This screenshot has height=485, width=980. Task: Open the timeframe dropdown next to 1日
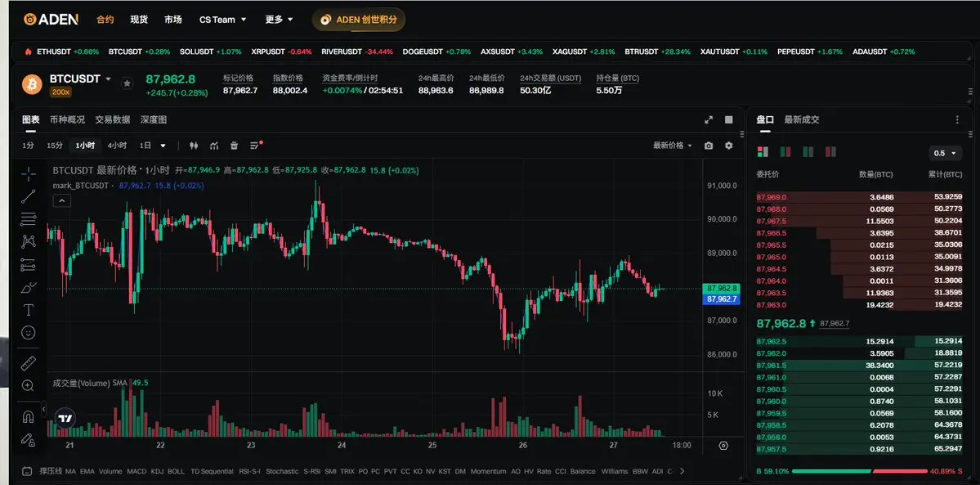163,146
